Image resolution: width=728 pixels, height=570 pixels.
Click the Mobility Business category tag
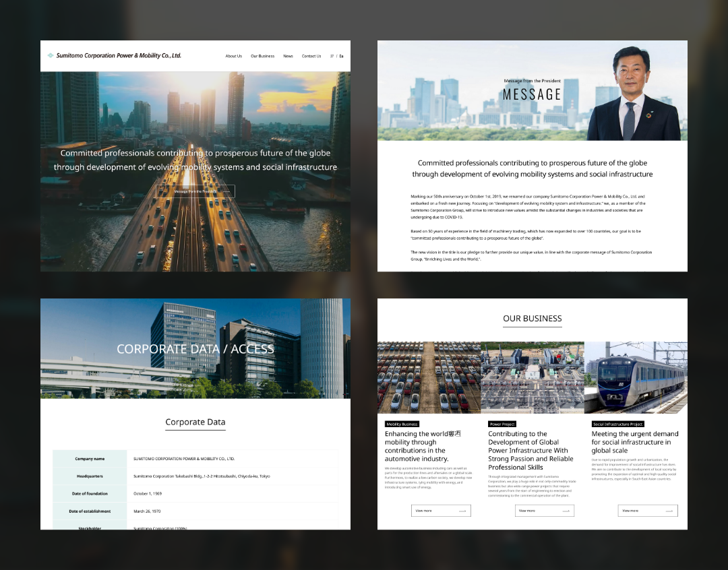[402, 424]
